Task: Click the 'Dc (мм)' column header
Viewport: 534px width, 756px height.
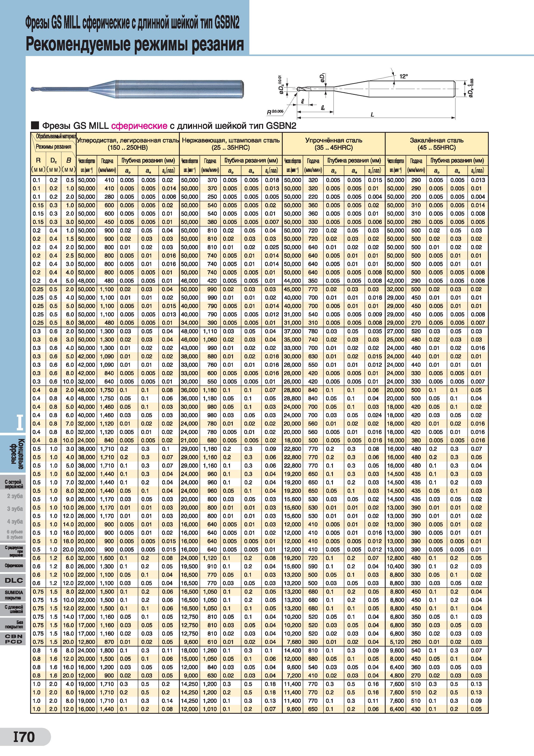Action: [53, 165]
